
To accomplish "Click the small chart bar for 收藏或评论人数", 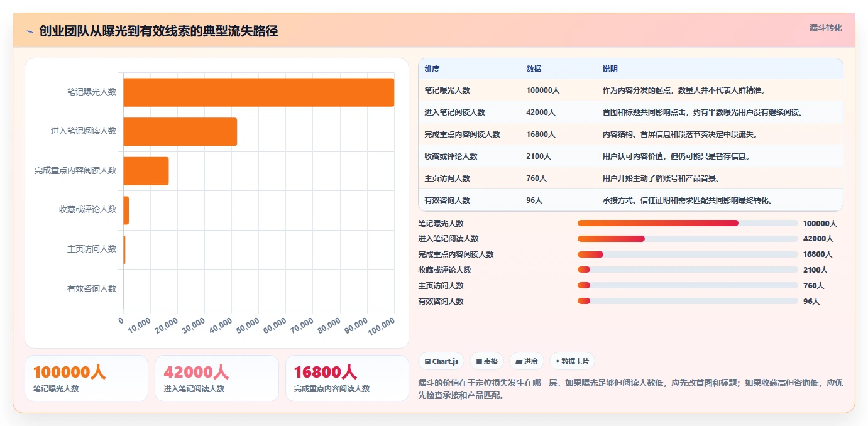I will pos(126,210).
